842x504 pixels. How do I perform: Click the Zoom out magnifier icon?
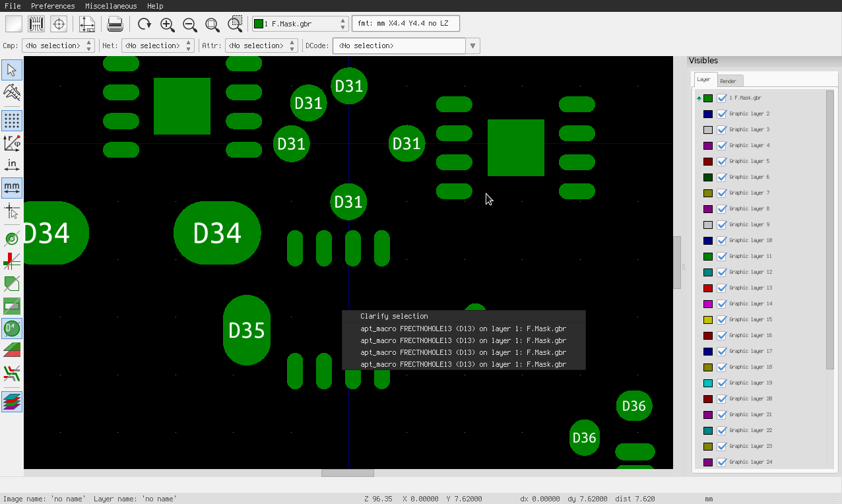pos(190,24)
